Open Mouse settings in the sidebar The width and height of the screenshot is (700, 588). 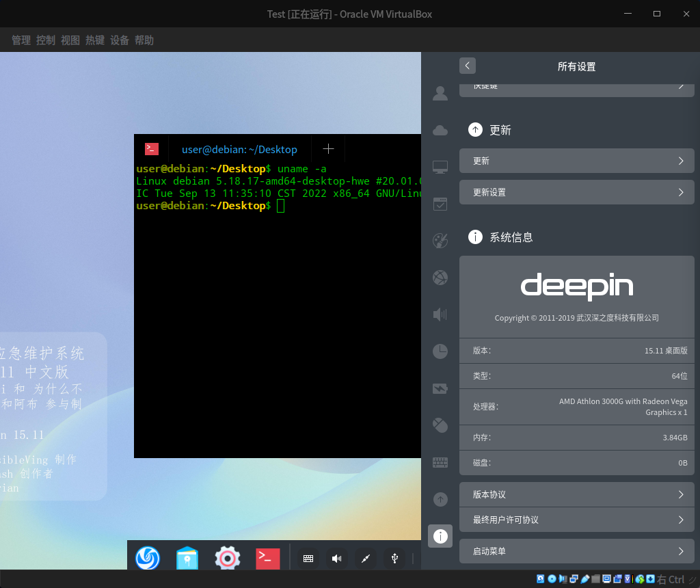tap(440, 425)
